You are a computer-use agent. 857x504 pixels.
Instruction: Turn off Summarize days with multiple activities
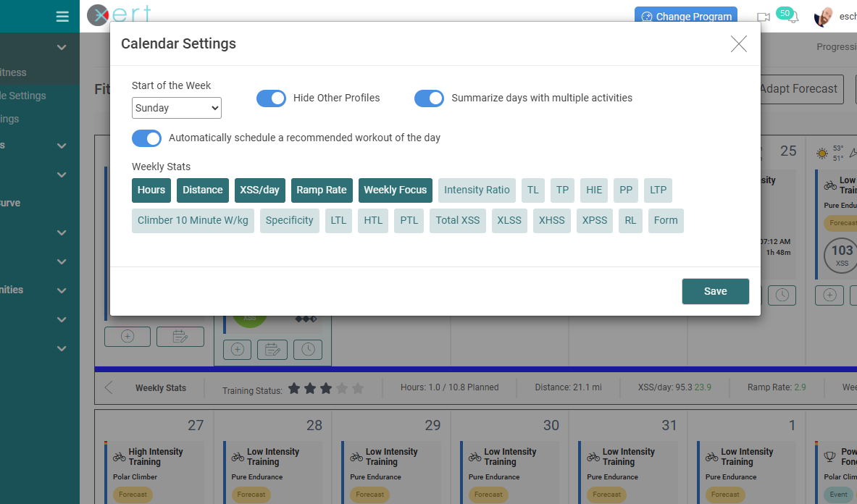pos(429,98)
